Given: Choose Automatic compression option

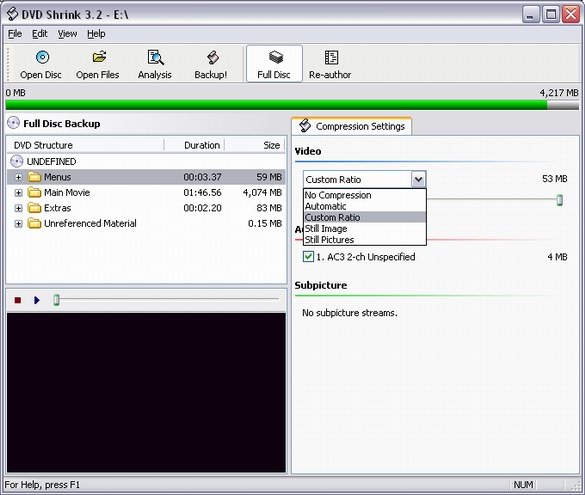Looking at the screenshot, I should [365, 206].
